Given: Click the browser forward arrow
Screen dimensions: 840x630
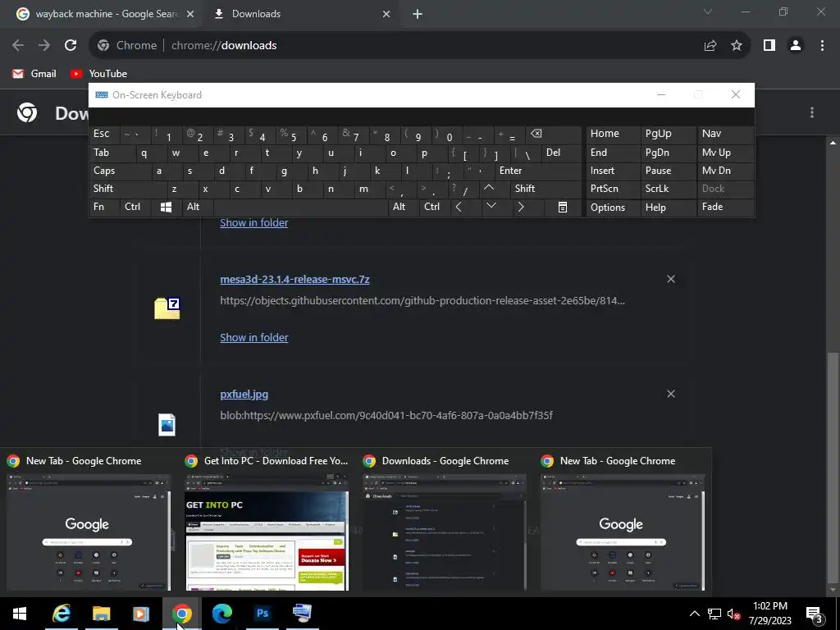Looking at the screenshot, I should (x=44, y=46).
